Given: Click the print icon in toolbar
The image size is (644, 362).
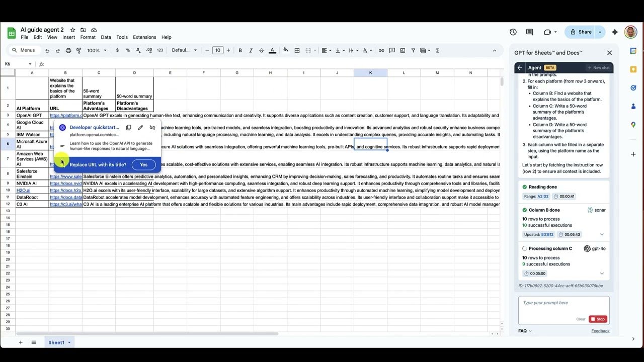Looking at the screenshot, I should pyautogui.click(x=68, y=50).
